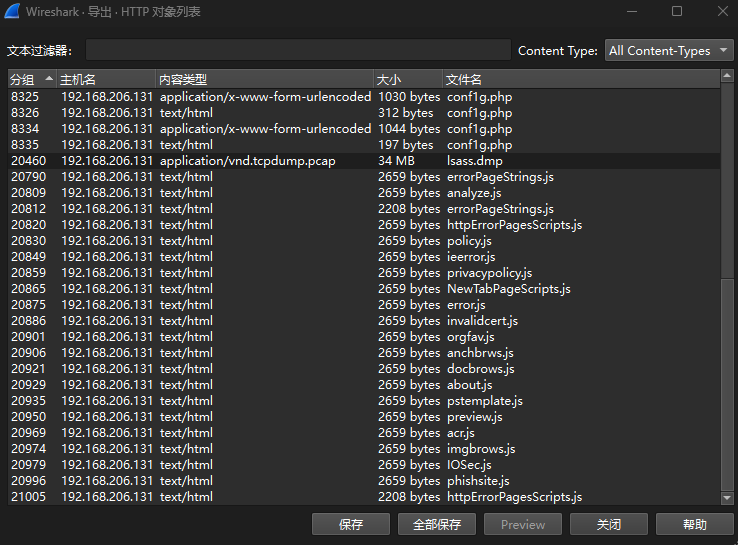
Task: Click the 关闭 button
Action: (x=609, y=524)
